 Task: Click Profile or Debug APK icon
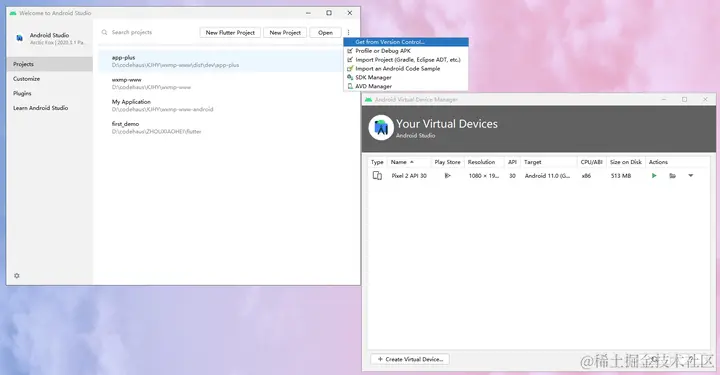pos(350,50)
